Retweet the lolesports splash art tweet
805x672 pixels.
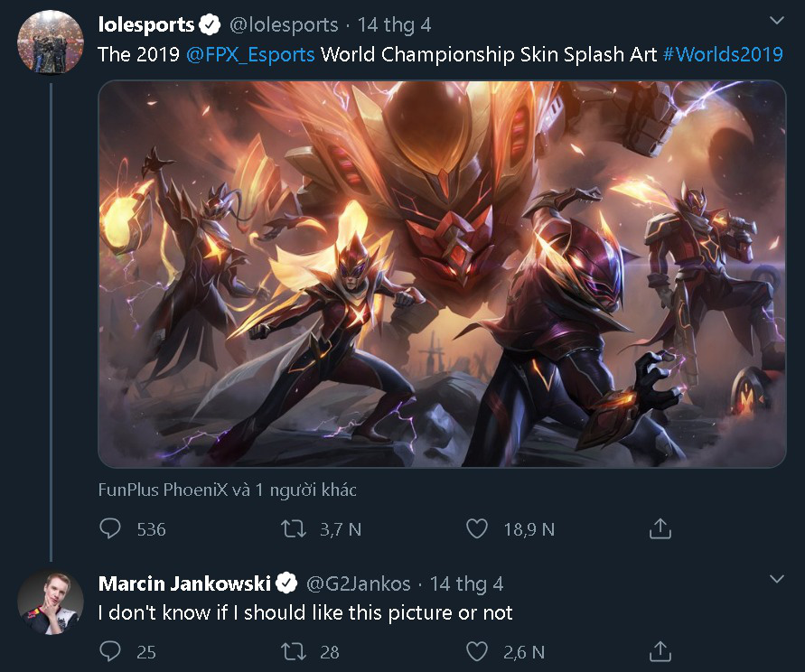(294, 528)
